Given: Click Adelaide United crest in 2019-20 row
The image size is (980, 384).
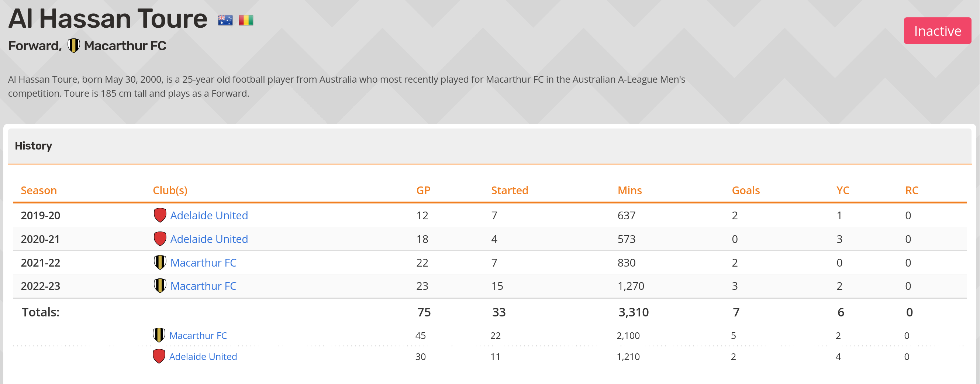Looking at the screenshot, I should pos(160,215).
